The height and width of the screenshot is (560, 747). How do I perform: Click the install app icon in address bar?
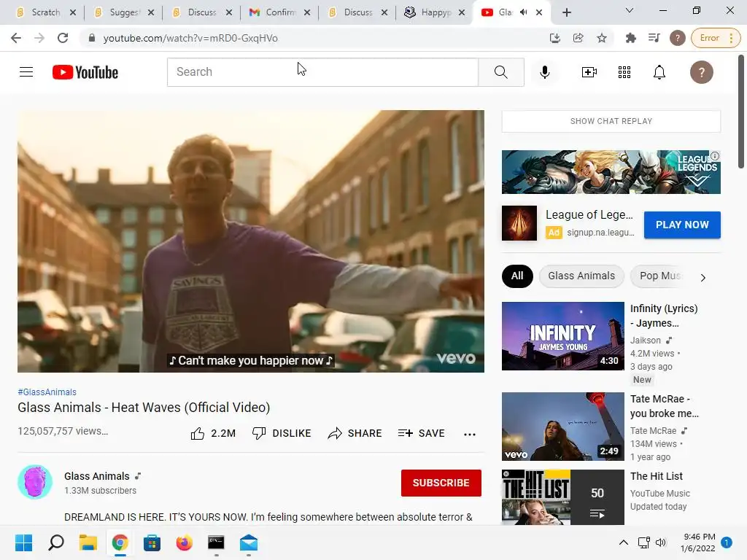pyautogui.click(x=555, y=38)
